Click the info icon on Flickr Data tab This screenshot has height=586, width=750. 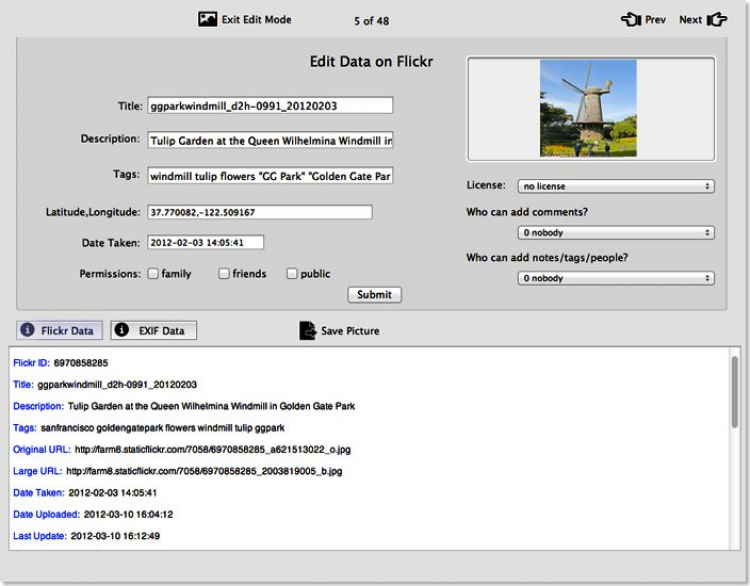27,330
